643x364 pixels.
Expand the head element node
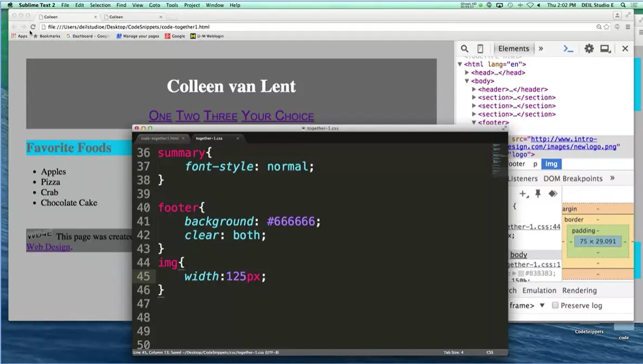pos(467,73)
